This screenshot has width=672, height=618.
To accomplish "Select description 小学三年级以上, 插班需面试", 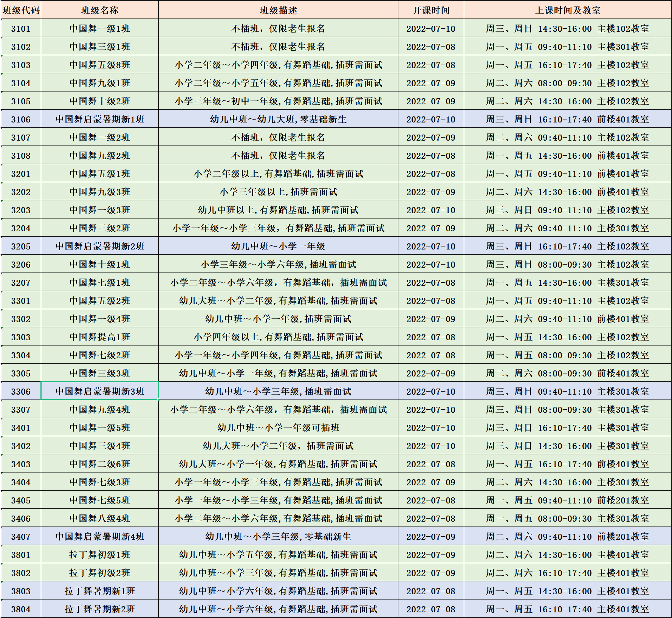I will [278, 192].
